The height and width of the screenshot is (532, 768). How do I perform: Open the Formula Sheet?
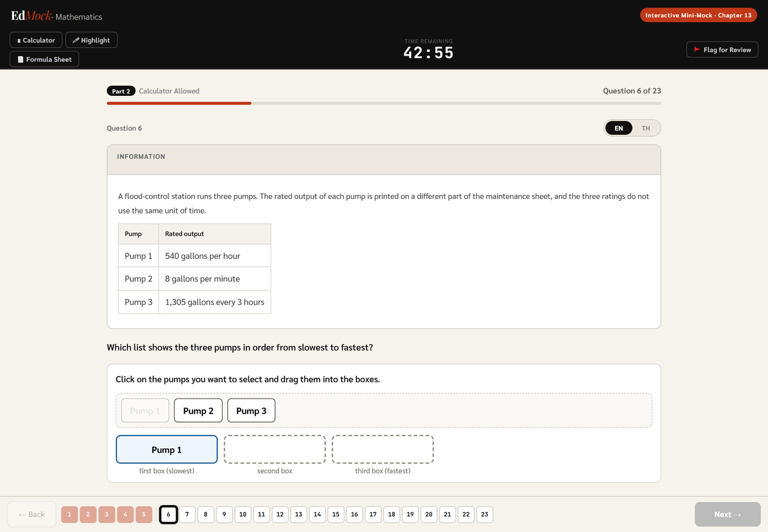coord(45,59)
